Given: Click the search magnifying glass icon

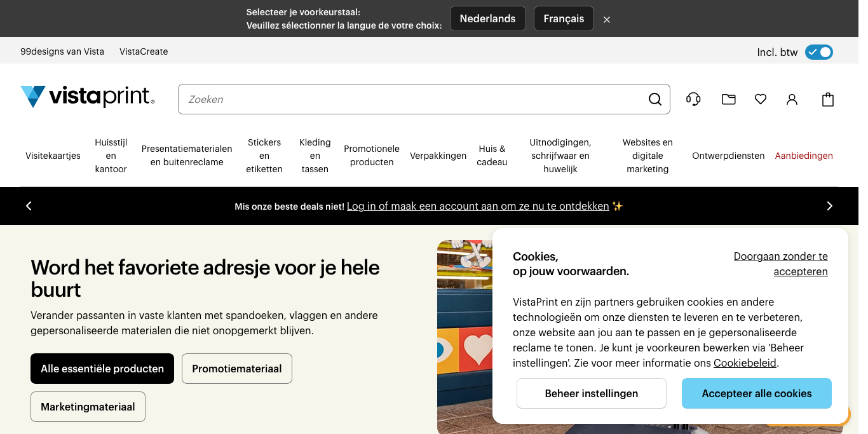Looking at the screenshot, I should point(654,99).
